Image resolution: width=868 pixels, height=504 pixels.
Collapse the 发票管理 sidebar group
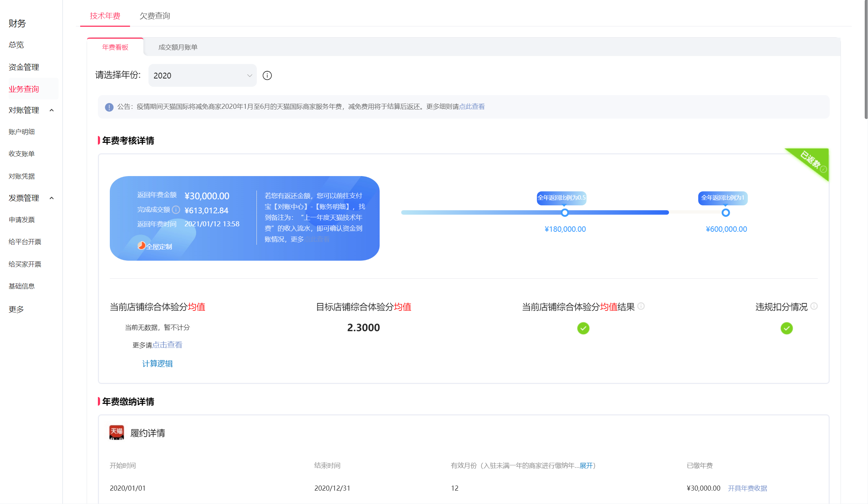tap(52, 198)
